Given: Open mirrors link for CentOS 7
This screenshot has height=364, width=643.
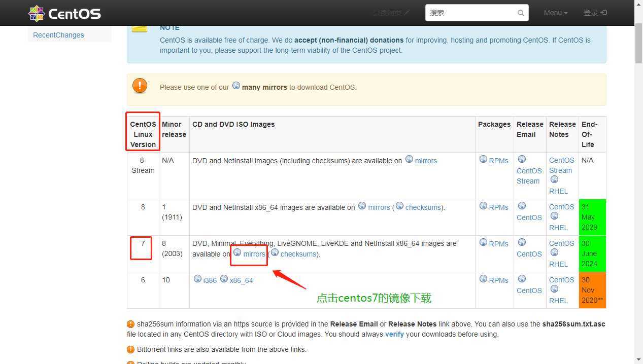Looking at the screenshot, I should (254, 254).
